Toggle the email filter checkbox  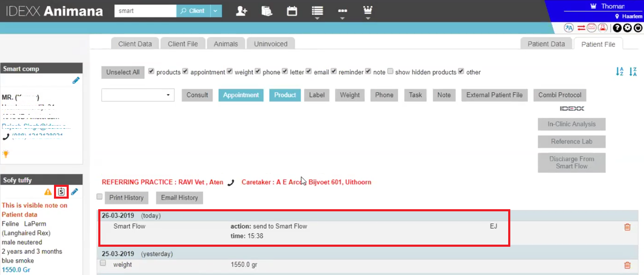[309, 71]
